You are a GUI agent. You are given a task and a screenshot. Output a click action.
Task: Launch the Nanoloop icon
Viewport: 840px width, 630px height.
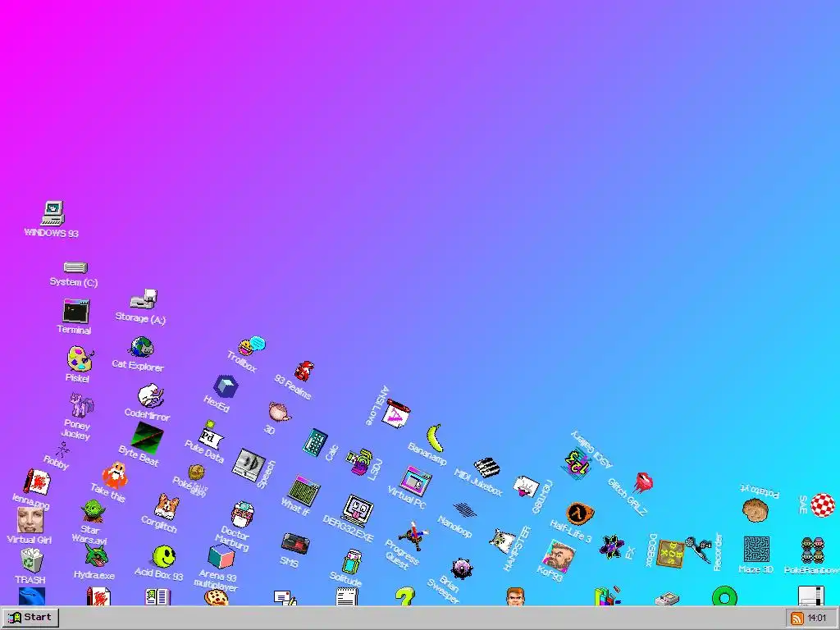[x=464, y=509]
